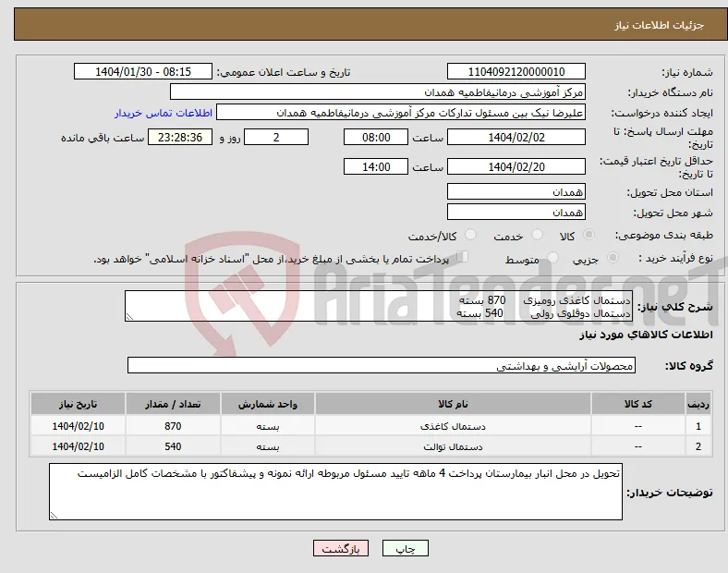This screenshot has width=728, height=573.
Task: Click the دستمال کاغذی item name cell
Action: 453,426
